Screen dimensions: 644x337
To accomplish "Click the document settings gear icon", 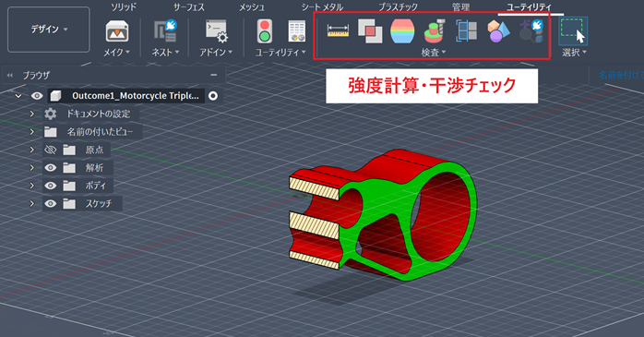I will coord(51,114).
